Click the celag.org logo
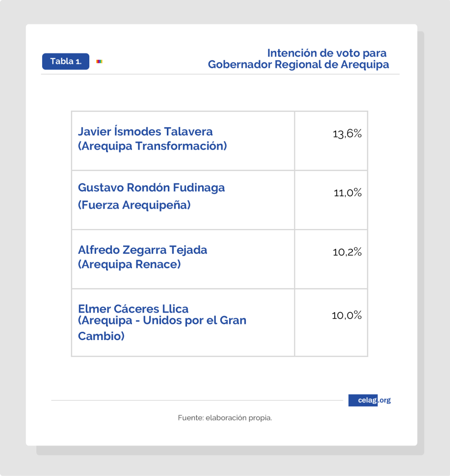 [x=370, y=400]
